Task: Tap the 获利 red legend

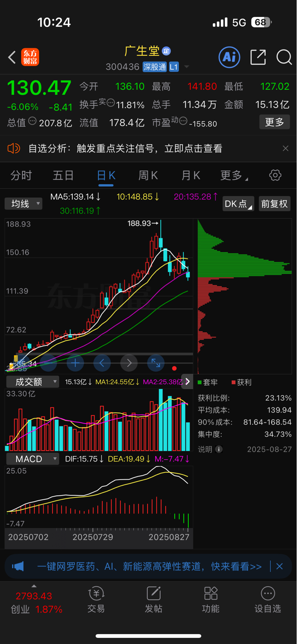Action: click(241, 382)
